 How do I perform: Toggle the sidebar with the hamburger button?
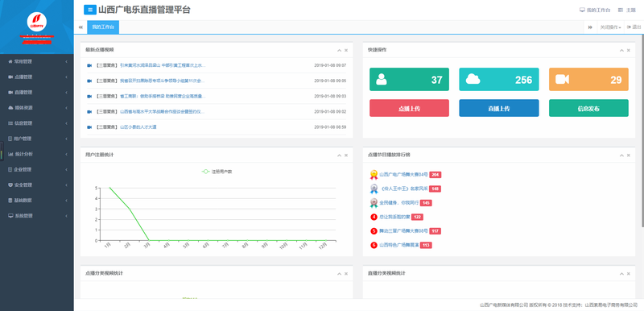90,10
